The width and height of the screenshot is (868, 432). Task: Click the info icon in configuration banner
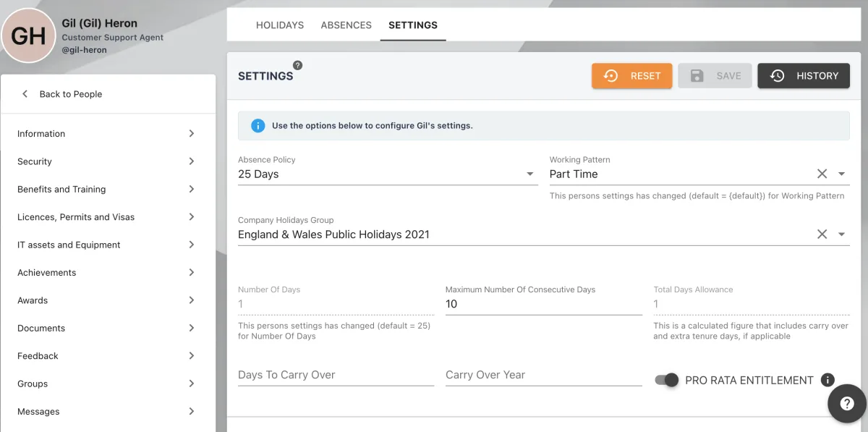[258, 125]
